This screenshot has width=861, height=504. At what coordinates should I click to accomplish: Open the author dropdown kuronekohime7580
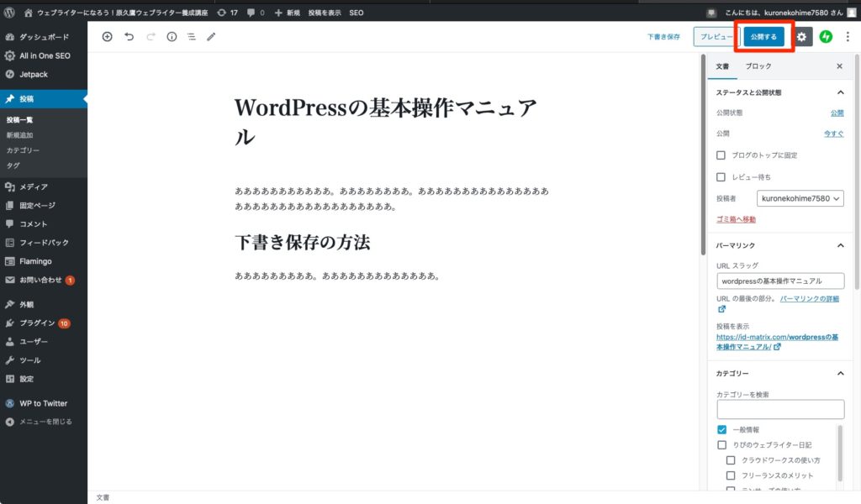click(800, 198)
